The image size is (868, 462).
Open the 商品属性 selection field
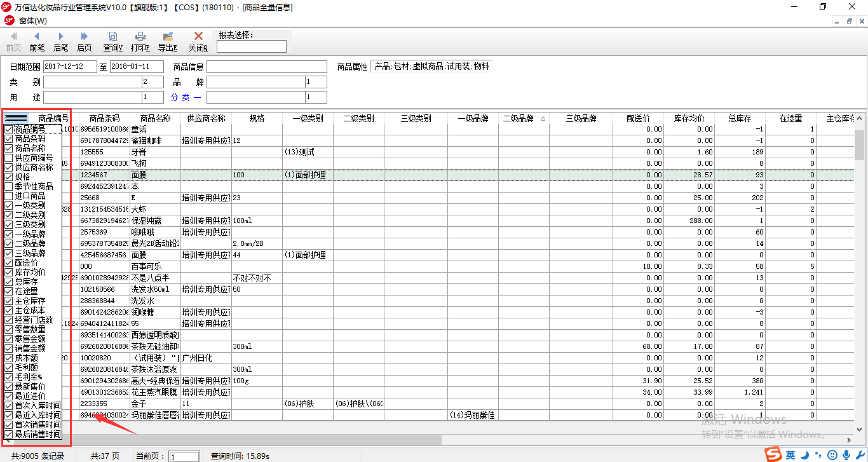pos(431,66)
